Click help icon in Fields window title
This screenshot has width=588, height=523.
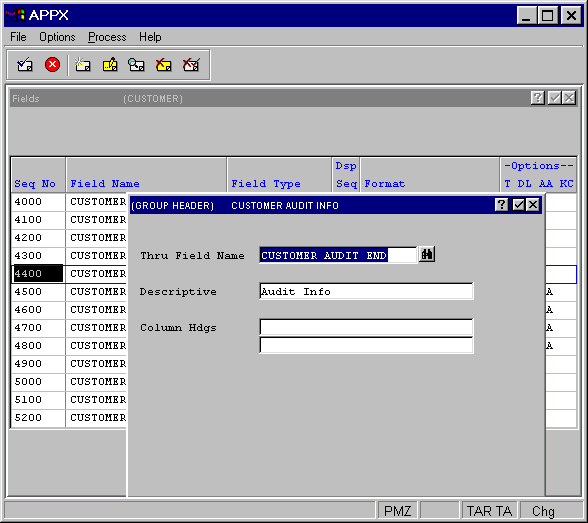(x=537, y=98)
